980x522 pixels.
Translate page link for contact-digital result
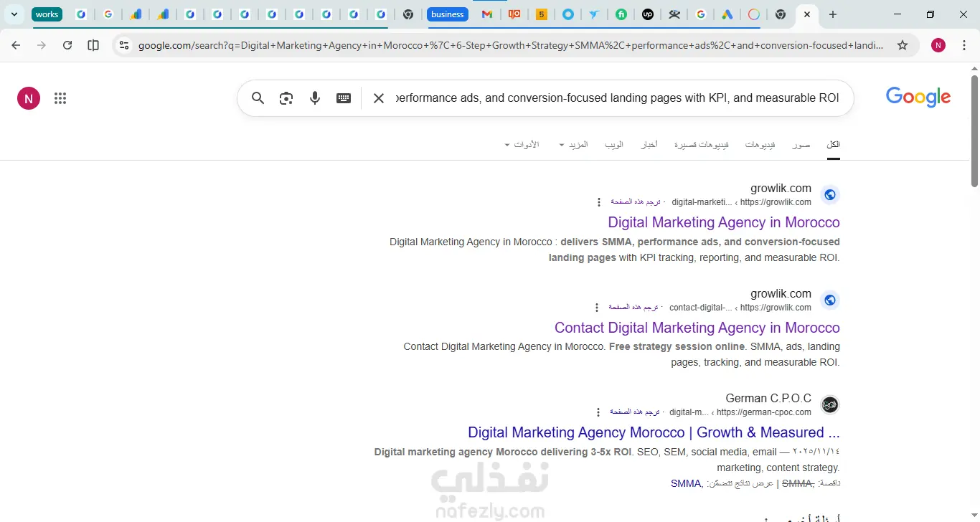coord(633,307)
